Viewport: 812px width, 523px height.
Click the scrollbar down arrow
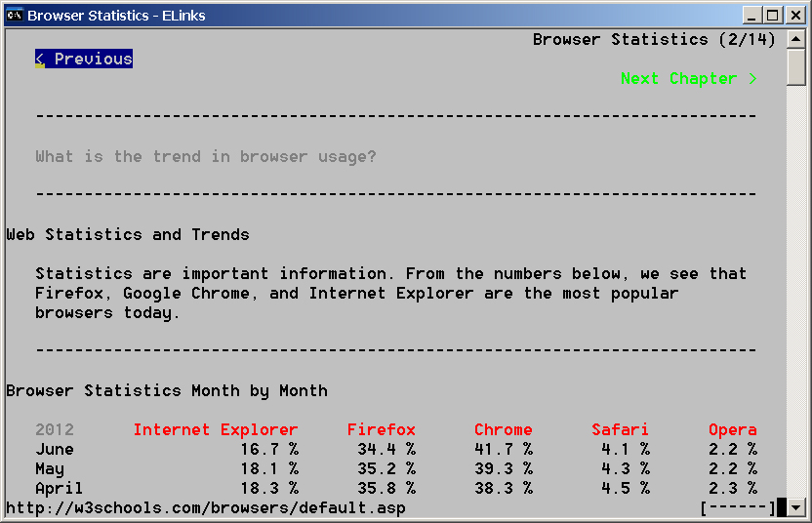(x=795, y=507)
